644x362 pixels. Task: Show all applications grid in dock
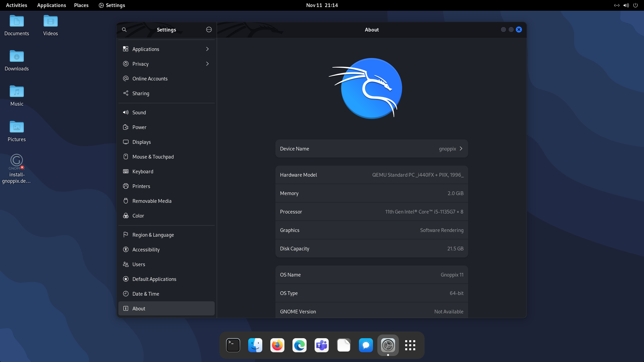(x=410, y=345)
